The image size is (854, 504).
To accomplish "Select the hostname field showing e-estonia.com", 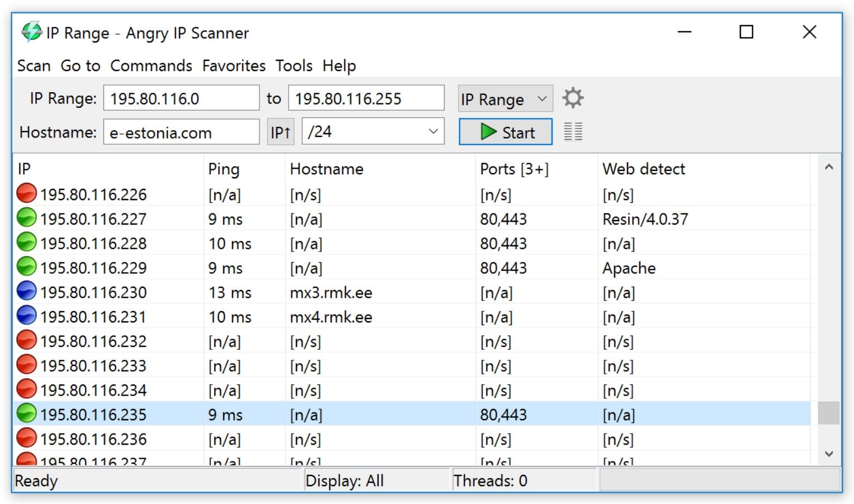I will 181,132.
